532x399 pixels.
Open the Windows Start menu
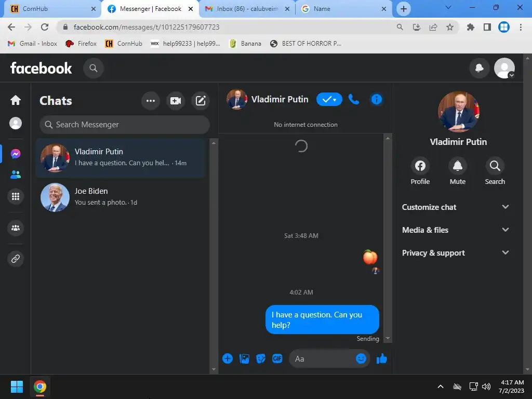(x=17, y=387)
